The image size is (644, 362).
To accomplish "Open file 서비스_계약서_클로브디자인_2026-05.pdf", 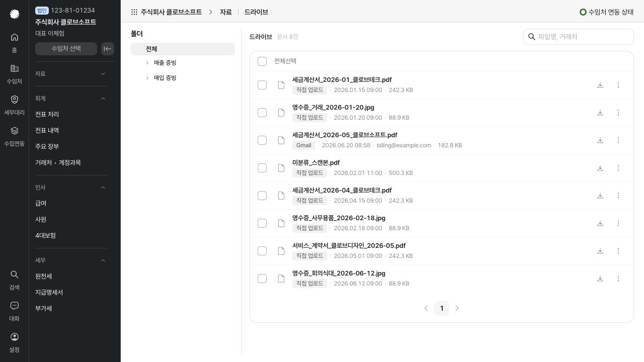I will tap(349, 246).
